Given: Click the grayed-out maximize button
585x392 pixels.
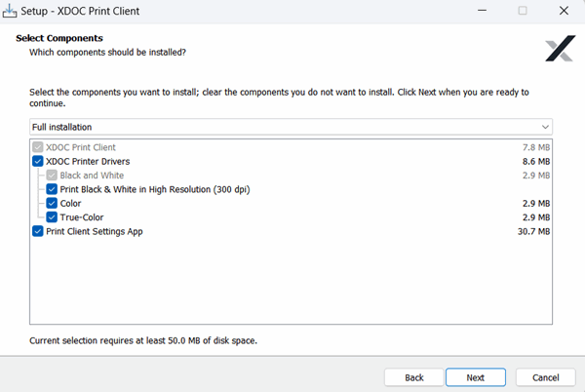Looking at the screenshot, I should pyautogui.click(x=522, y=11).
